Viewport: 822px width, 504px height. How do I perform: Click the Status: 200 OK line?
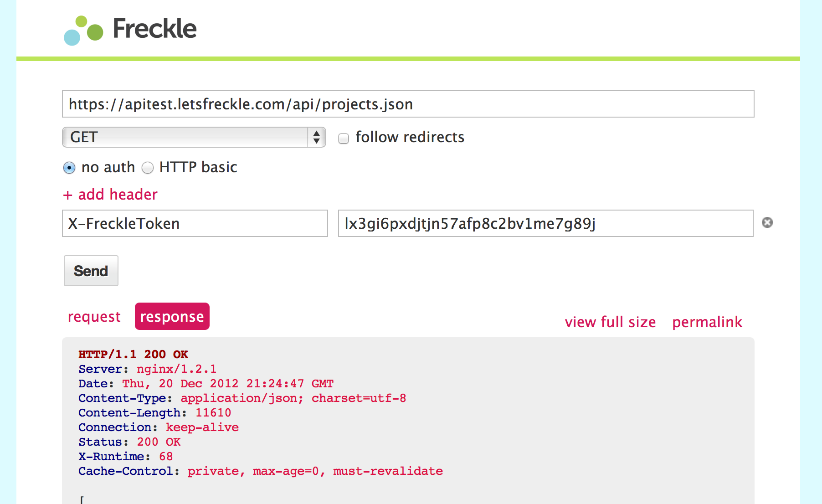pyautogui.click(x=129, y=442)
